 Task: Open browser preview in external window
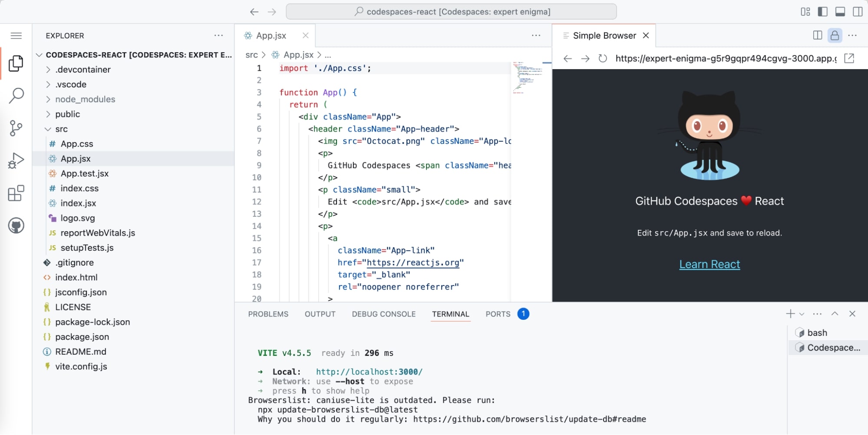click(x=849, y=59)
